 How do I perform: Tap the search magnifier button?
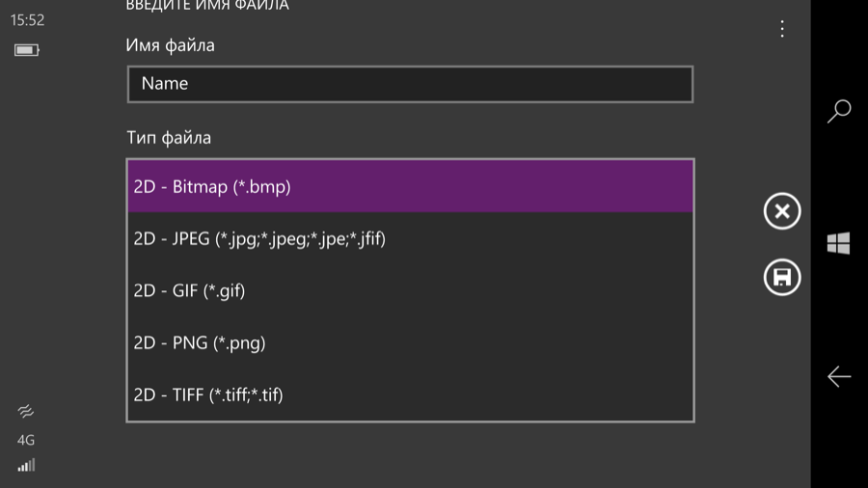tap(839, 111)
